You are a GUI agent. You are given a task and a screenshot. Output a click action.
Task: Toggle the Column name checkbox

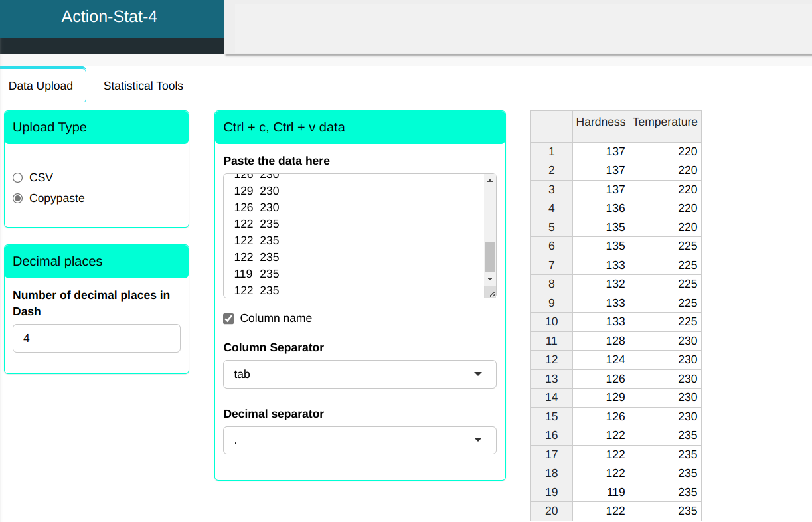coord(229,319)
